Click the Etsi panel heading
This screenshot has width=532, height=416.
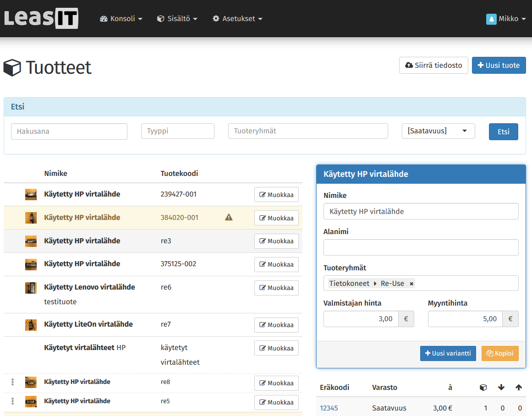click(18, 107)
